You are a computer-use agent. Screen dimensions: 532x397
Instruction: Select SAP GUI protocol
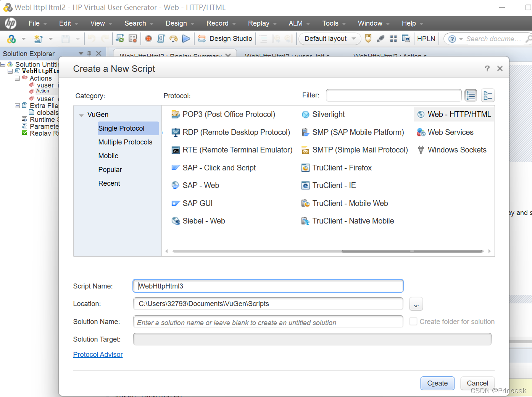[192, 203]
